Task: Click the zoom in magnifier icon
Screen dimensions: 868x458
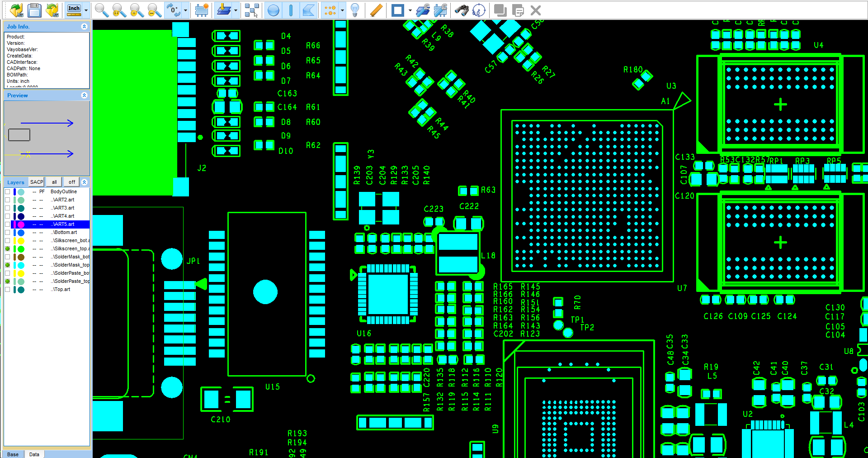Action: (x=136, y=10)
